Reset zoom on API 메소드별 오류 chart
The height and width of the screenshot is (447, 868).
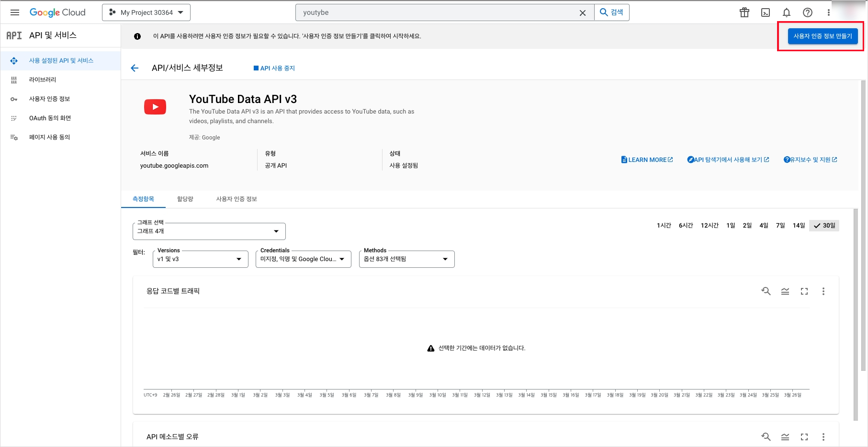[x=766, y=437]
